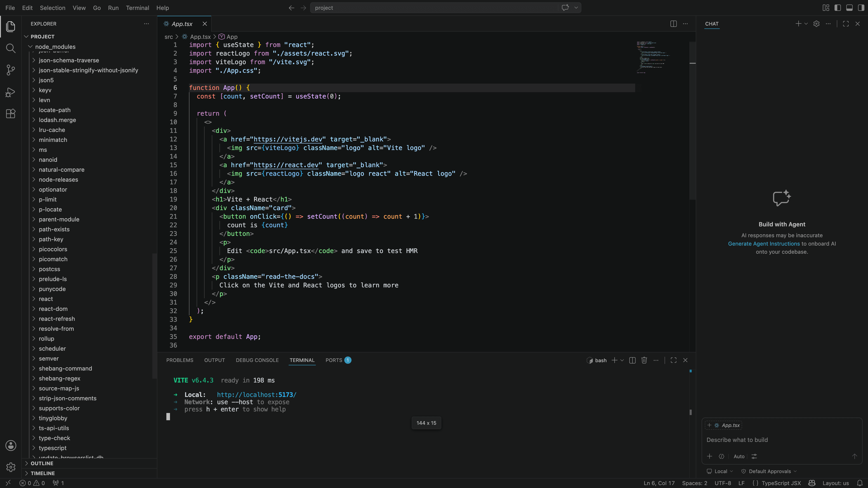Add a new terminal with plus icon
Viewport: 868px width, 488px height.
point(615,360)
